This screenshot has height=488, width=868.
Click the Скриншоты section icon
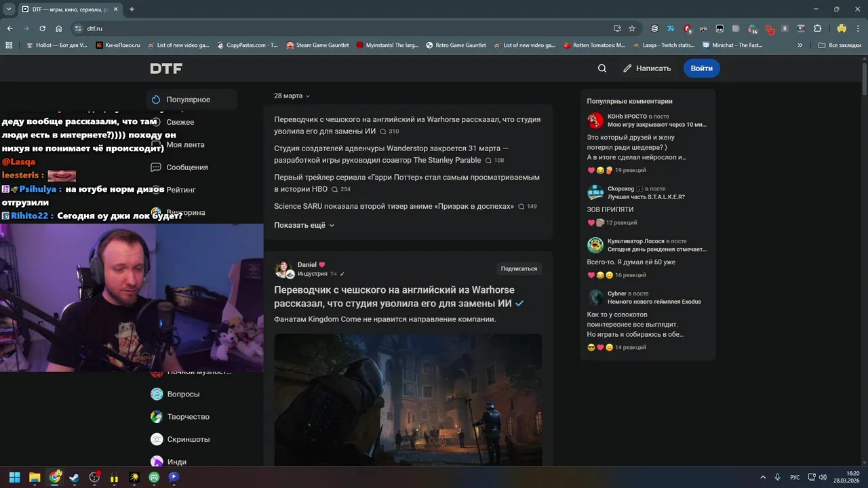click(157, 439)
